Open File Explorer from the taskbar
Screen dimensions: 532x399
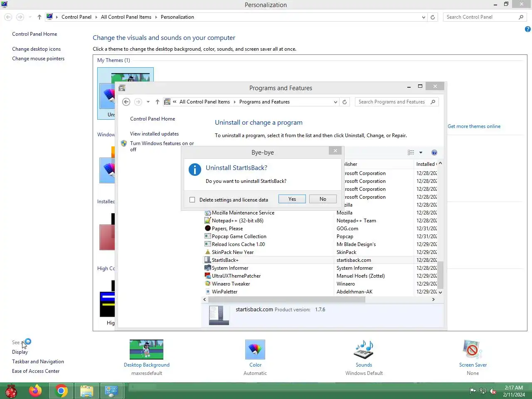86,391
